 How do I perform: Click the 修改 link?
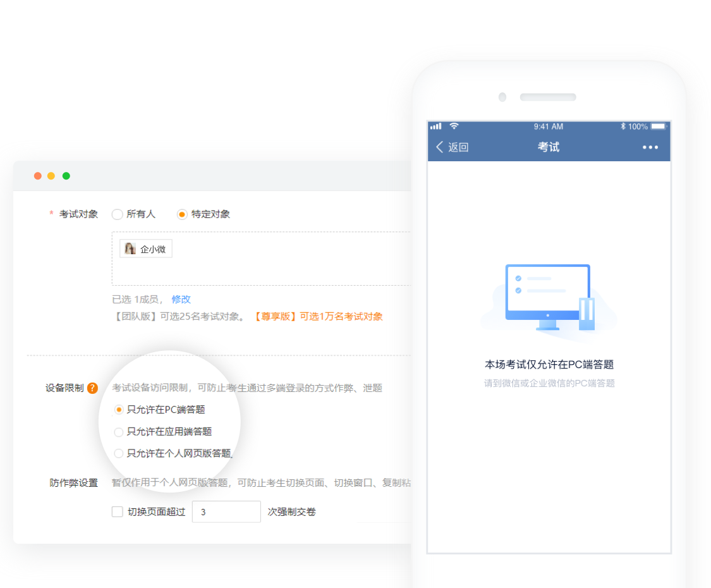181,299
